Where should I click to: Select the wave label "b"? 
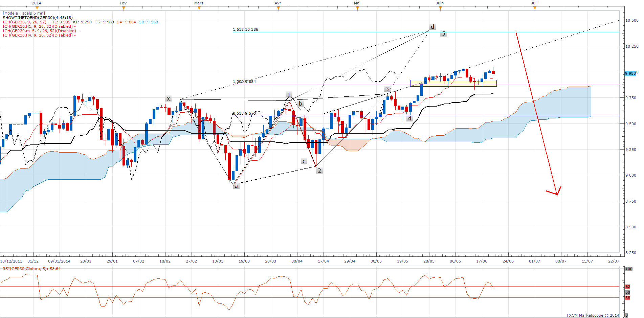[x=301, y=104]
